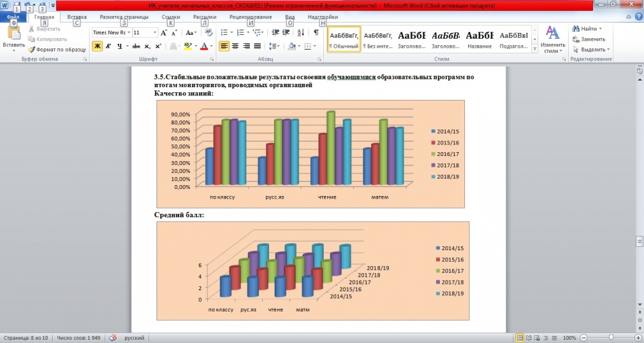Toggle bold formatting

pos(97,46)
